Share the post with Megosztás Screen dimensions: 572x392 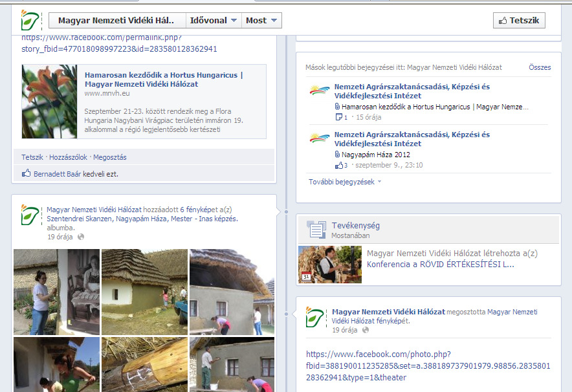coord(110,157)
